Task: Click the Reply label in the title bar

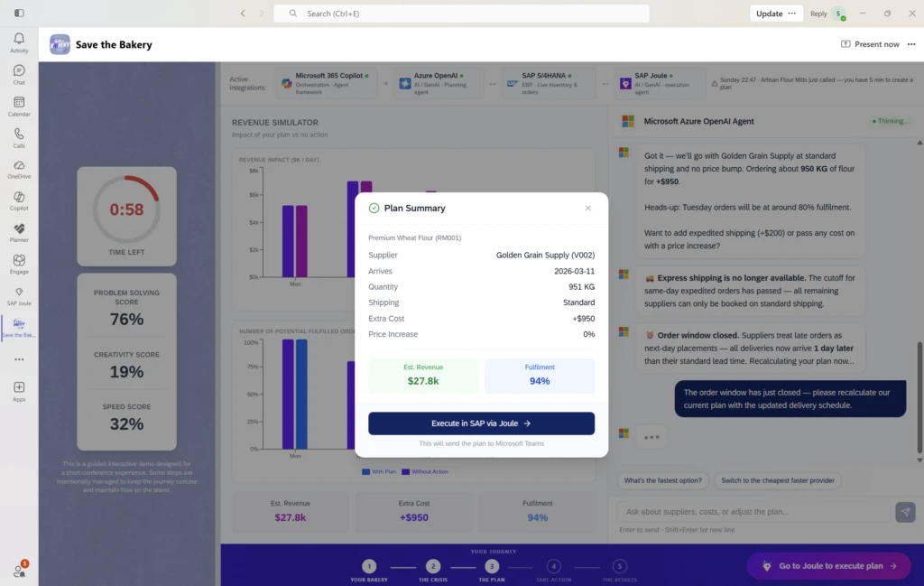Action: click(x=818, y=14)
